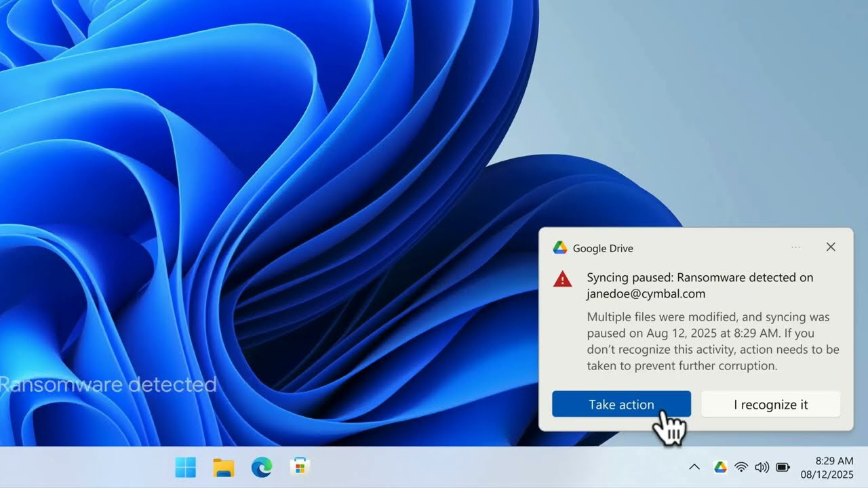The height and width of the screenshot is (488, 868).
Task: Click the Take action button
Action: 621,404
